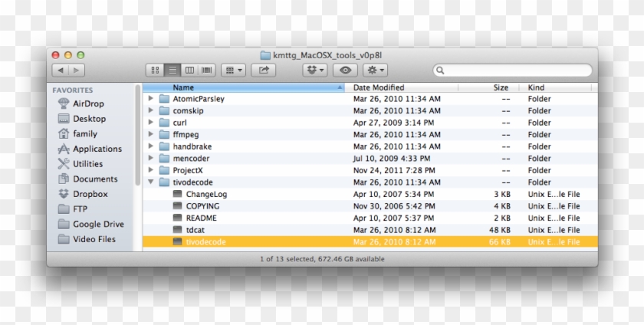Switch to list view
The image size is (644, 325).
coord(172,71)
